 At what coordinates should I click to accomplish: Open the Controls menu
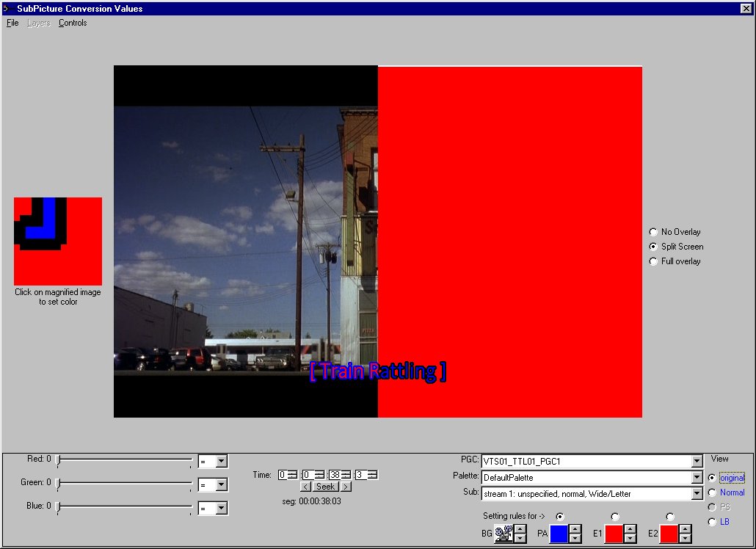point(73,23)
